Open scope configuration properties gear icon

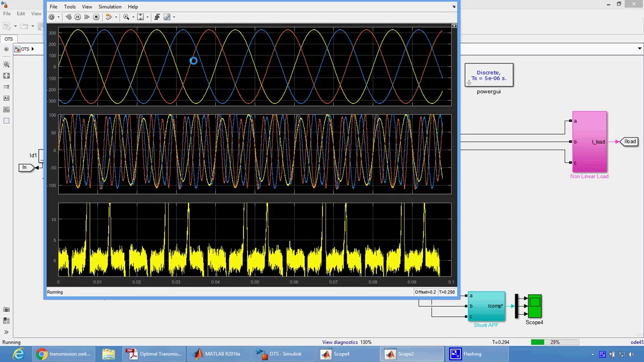(x=51, y=17)
